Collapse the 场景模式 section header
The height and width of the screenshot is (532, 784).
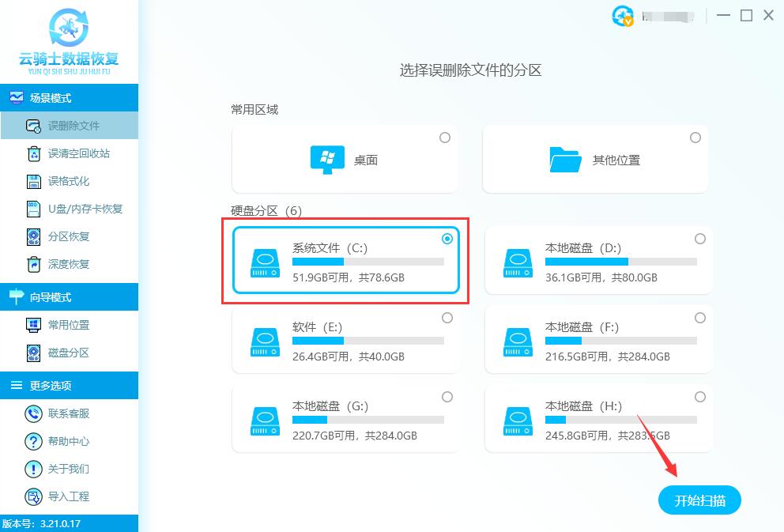tap(69, 98)
